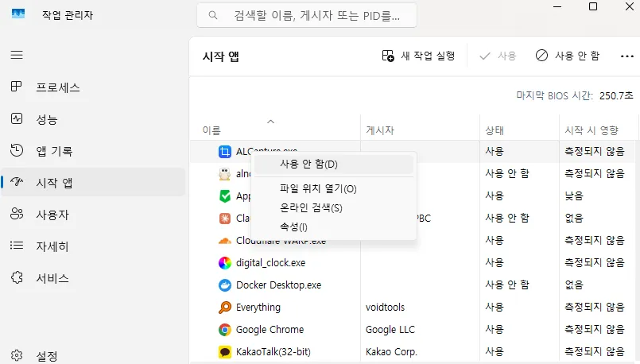This screenshot has width=640, height=364.
Task: Sort by 상태 column header
Action: (495, 130)
